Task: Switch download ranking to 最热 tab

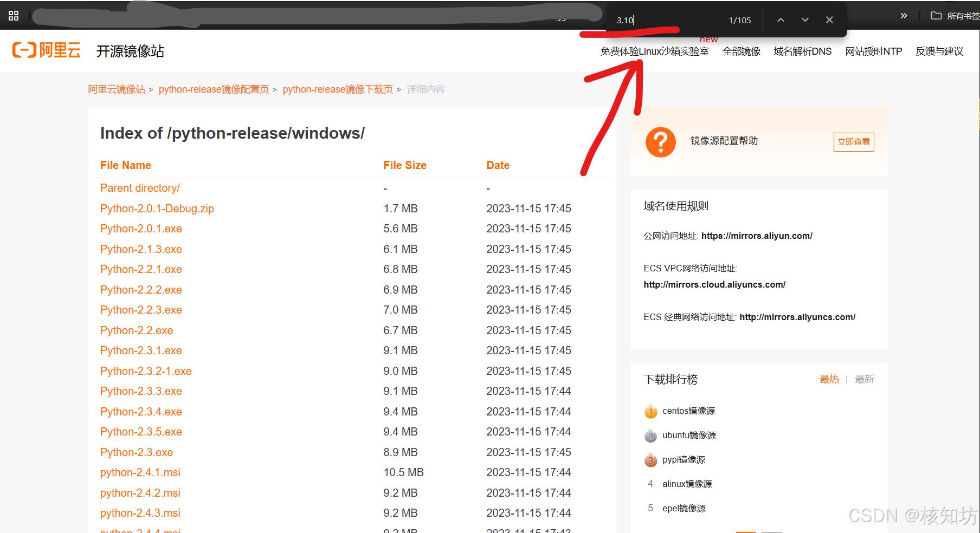Action: (x=829, y=379)
